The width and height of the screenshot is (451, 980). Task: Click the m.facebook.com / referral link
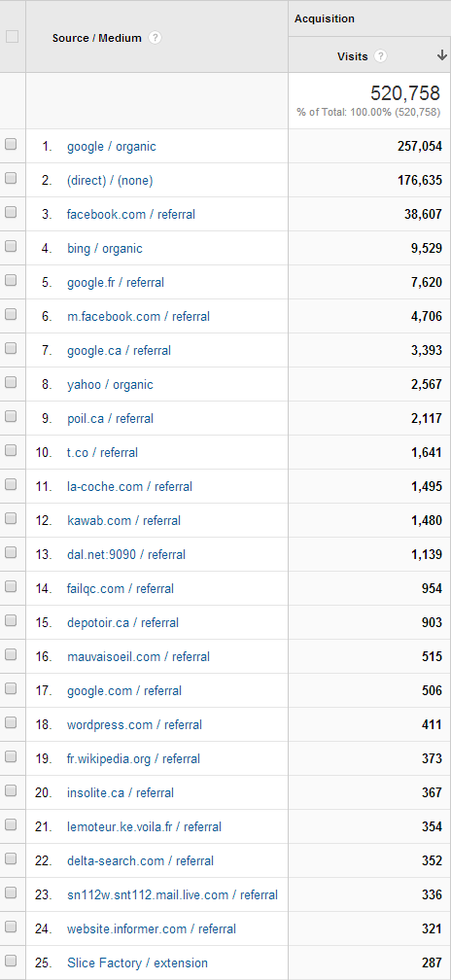tap(139, 316)
